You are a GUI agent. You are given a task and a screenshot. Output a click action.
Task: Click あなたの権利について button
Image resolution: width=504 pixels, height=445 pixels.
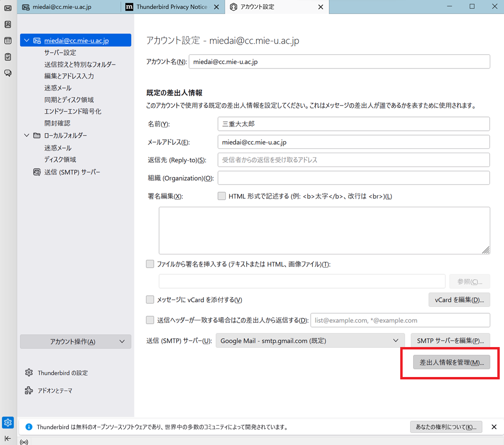pos(446,427)
